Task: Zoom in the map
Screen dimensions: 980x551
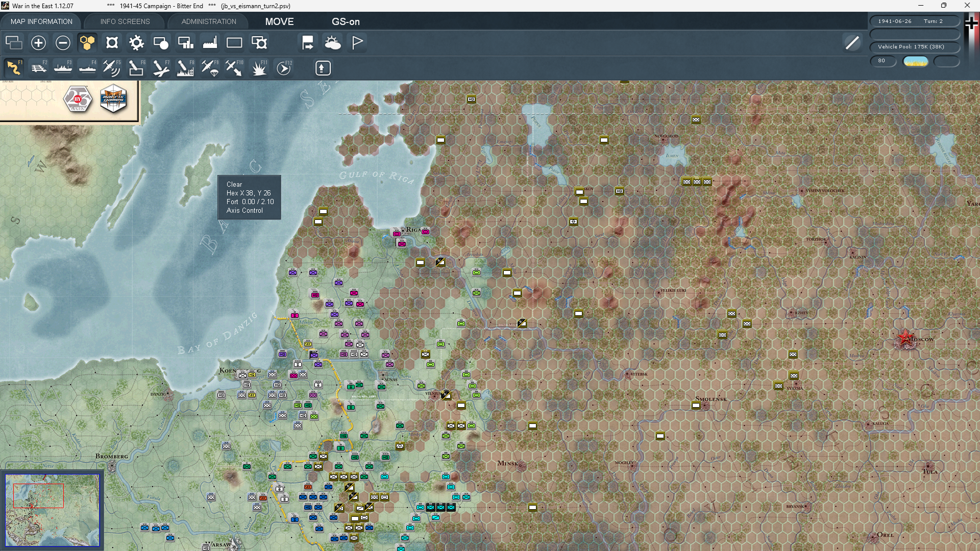Action: (x=38, y=43)
